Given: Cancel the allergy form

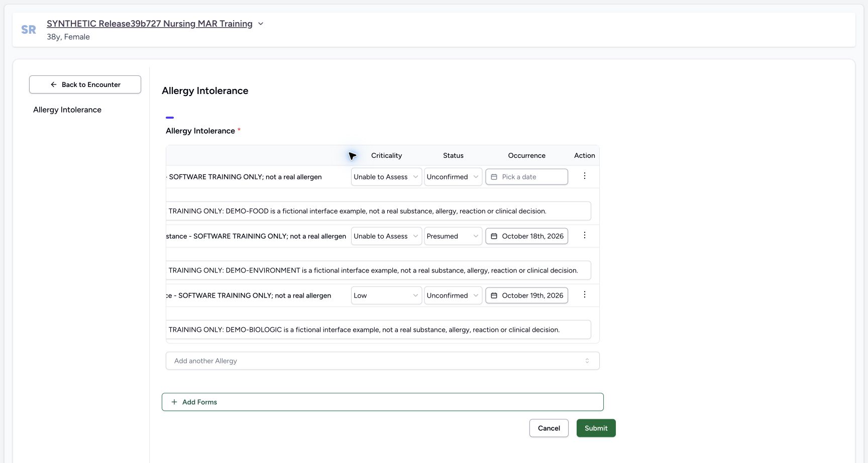Looking at the screenshot, I should (x=549, y=428).
